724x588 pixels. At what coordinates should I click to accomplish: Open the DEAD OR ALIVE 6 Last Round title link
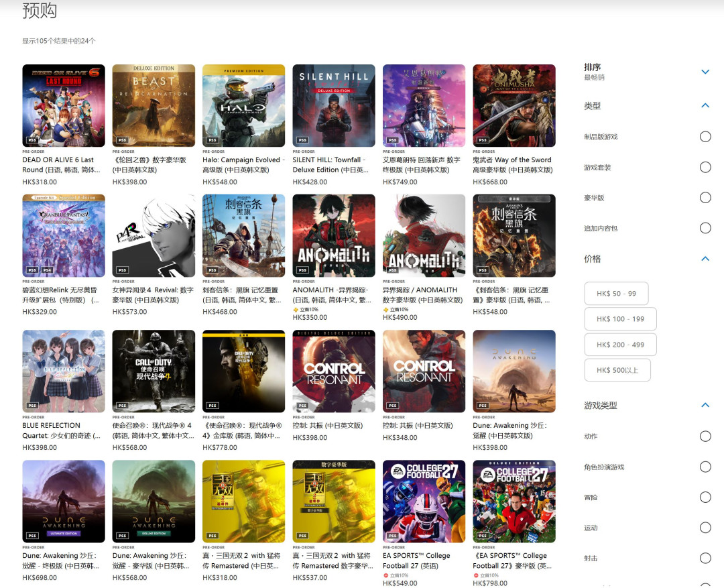(61, 165)
